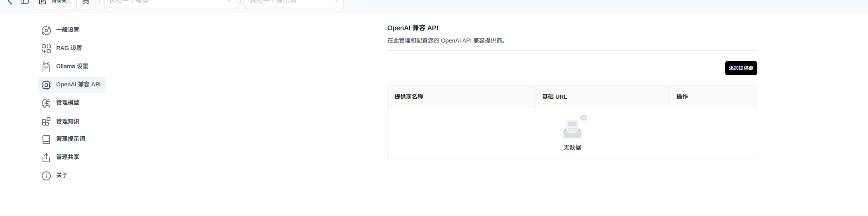Click the 基础 URL column header
Image resolution: width=868 pixels, height=216 pixels.
coord(602,97)
